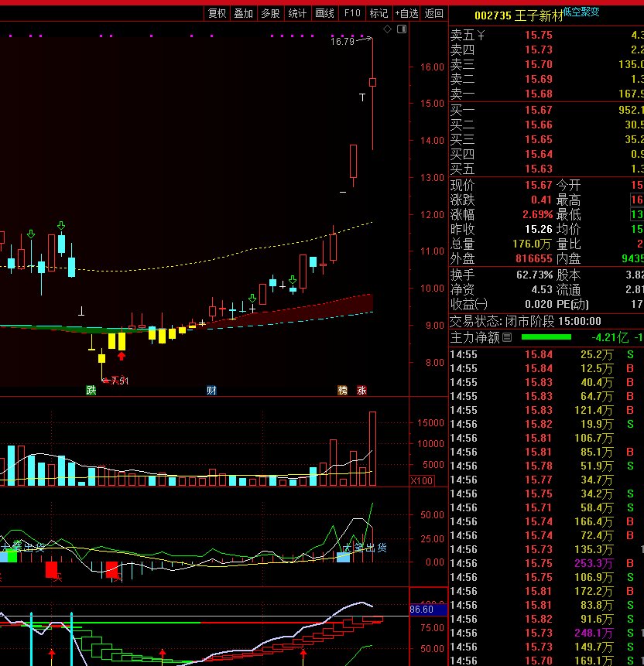644x666 pixels.
Task: Click the diamond icon atop the chart
Action: point(388,29)
